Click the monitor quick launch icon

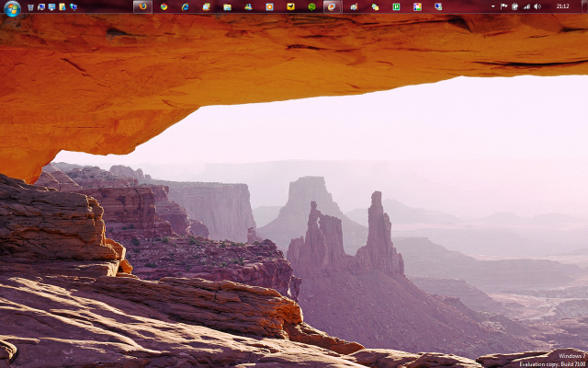[x=51, y=6]
